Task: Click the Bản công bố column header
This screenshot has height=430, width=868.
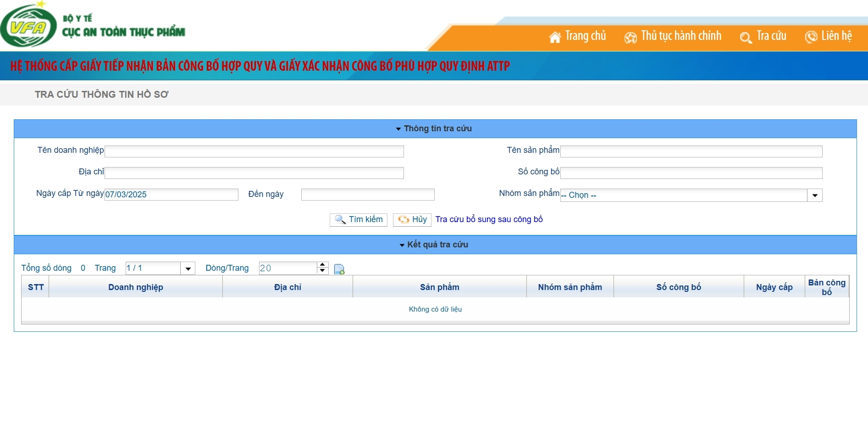Action: point(827,287)
